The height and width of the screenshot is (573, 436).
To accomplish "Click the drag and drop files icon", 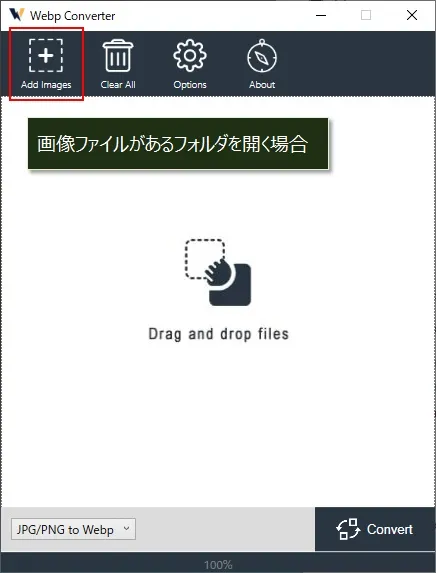I will click(218, 272).
